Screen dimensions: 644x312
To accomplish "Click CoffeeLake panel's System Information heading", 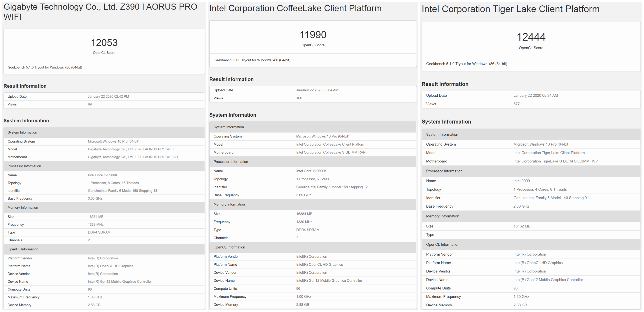I will tap(232, 115).
